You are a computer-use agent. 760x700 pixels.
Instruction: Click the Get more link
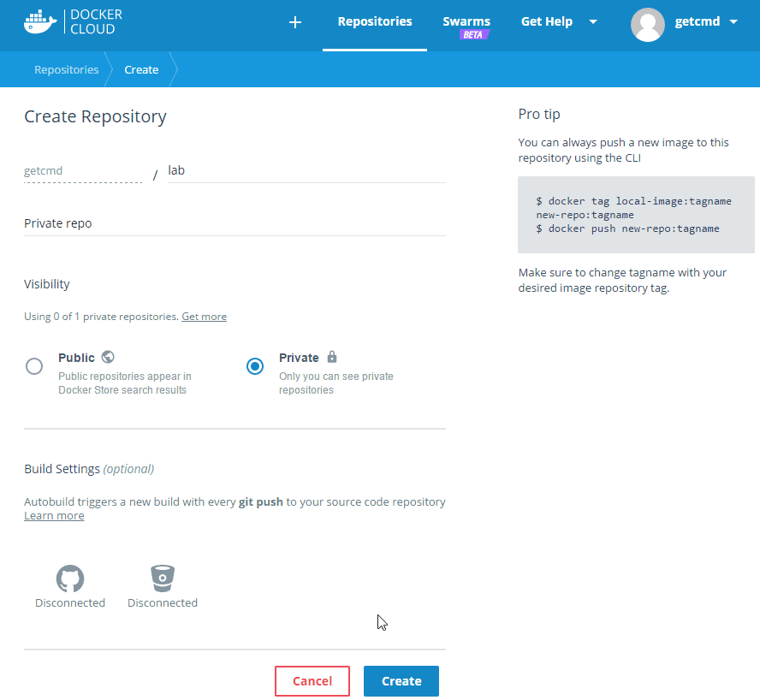tap(204, 317)
